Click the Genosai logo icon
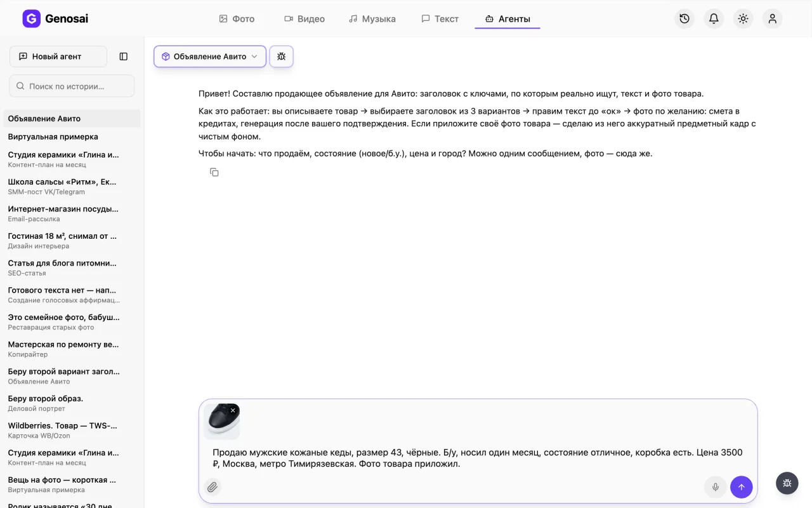This screenshot has height=508, width=812. pos(31,19)
